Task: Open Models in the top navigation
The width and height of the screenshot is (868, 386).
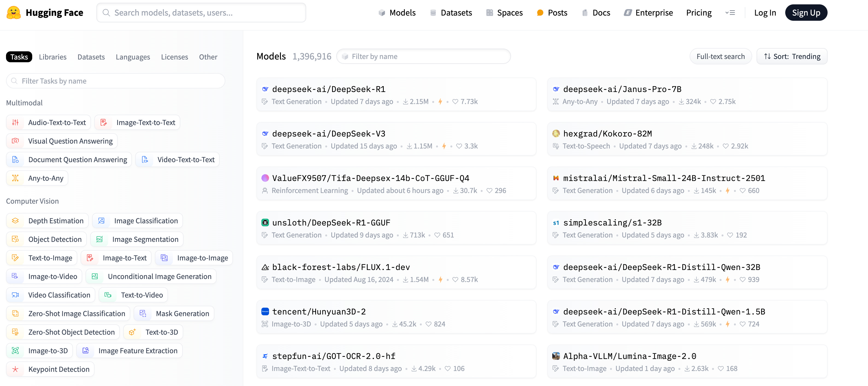Action: tap(397, 13)
